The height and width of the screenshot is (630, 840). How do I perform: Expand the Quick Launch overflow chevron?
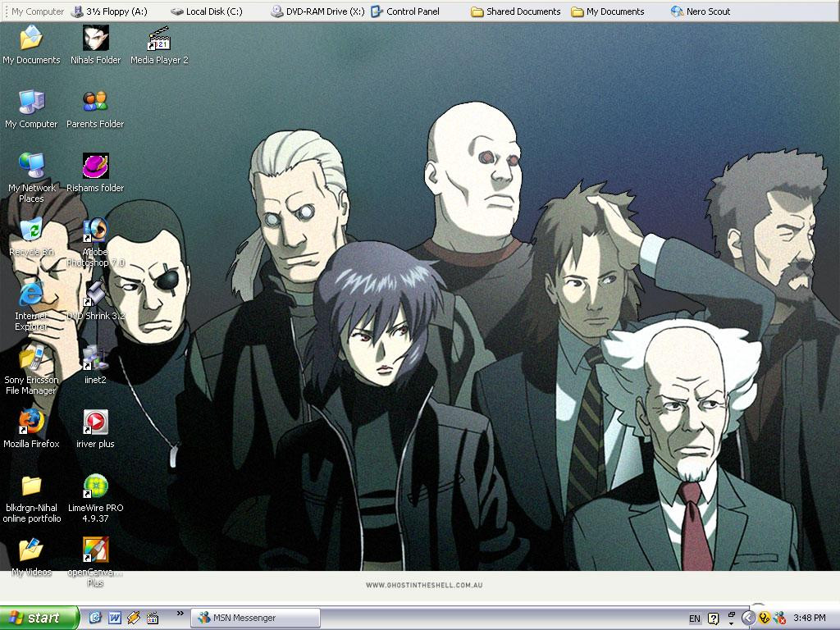coord(180,614)
